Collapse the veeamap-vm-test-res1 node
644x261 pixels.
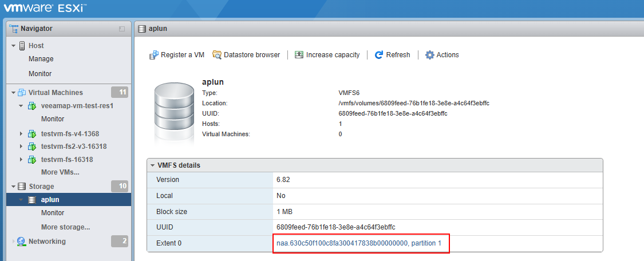(x=21, y=106)
